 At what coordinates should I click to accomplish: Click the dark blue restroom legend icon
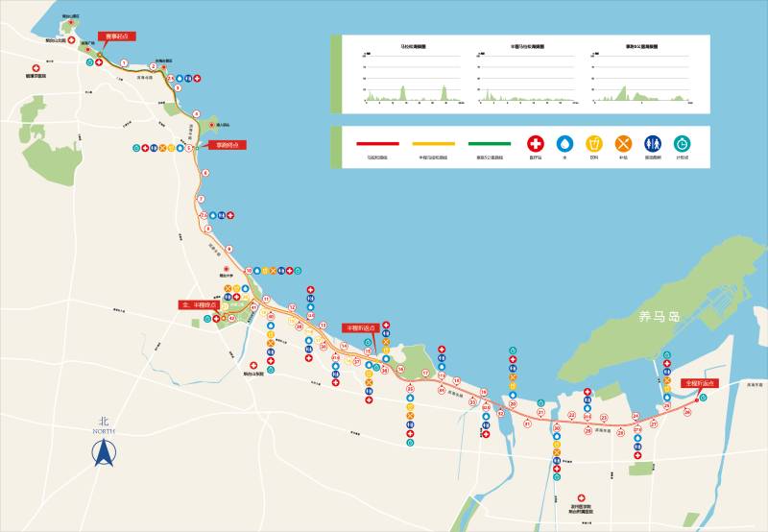653,143
